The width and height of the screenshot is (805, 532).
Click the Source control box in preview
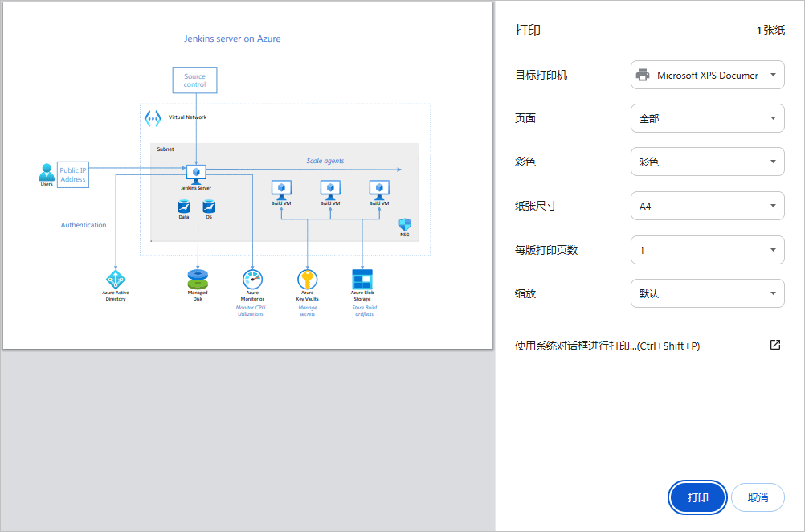pos(194,80)
